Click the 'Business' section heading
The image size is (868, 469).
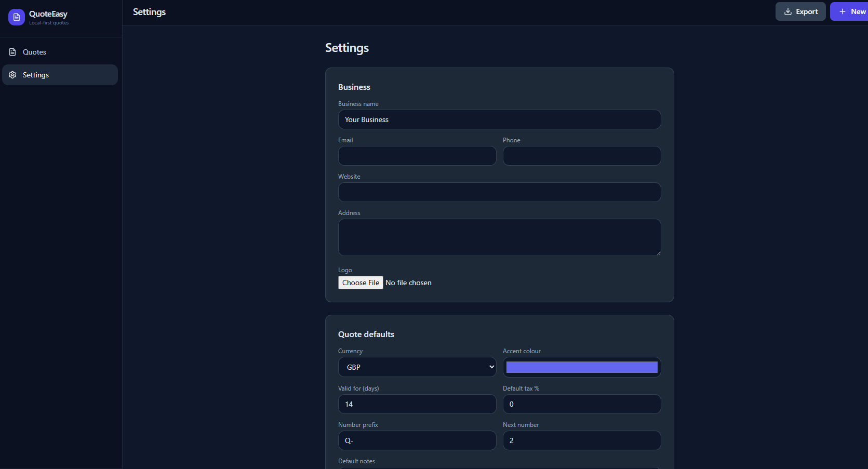pyautogui.click(x=354, y=87)
